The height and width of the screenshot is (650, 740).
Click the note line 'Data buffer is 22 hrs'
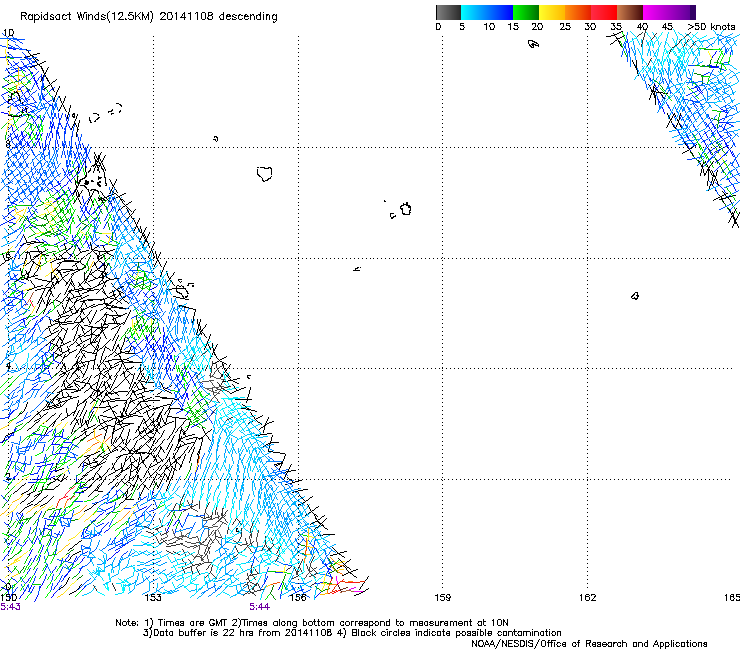pos(352,633)
